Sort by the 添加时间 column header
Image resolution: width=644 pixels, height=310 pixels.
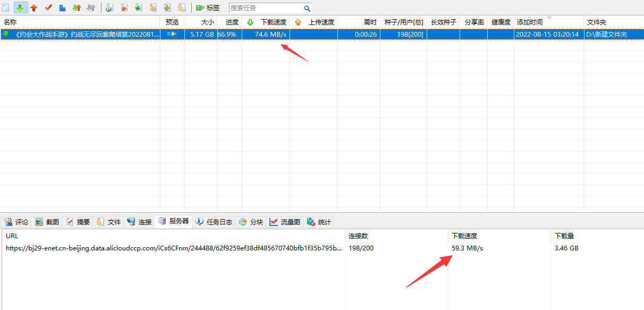pyautogui.click(x=530, y=22)
